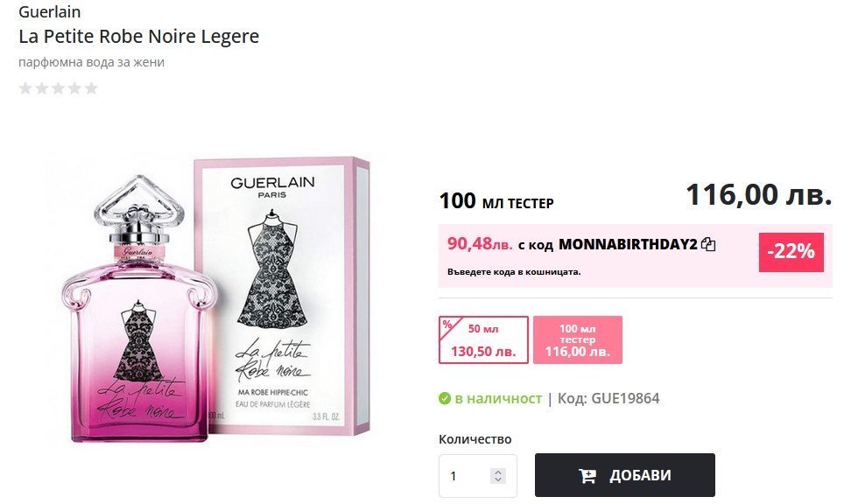Image resolution: width=851 pixels, height=504 pixels.
Task: Click the product code GUE19864
Action: [625, 398]
